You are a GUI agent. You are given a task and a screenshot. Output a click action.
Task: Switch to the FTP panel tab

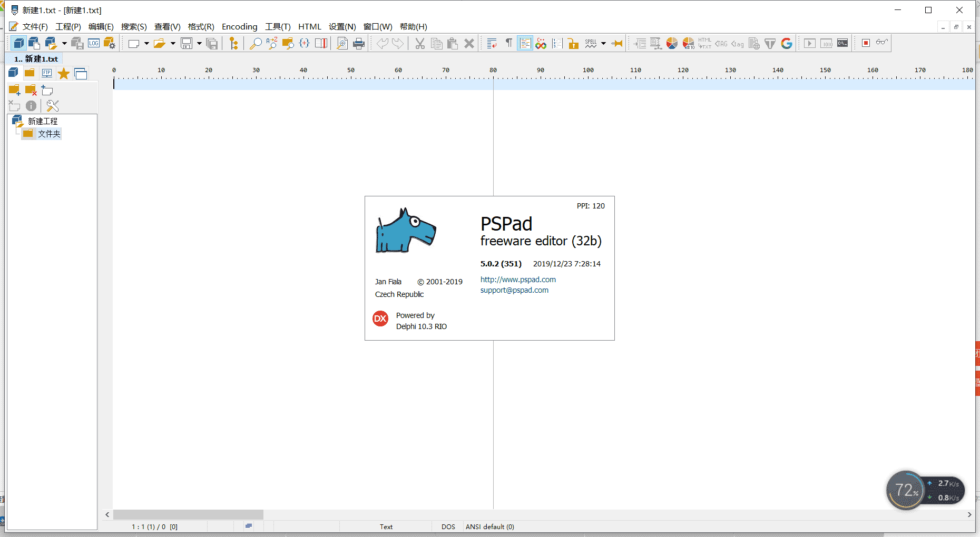click(47, 73)
